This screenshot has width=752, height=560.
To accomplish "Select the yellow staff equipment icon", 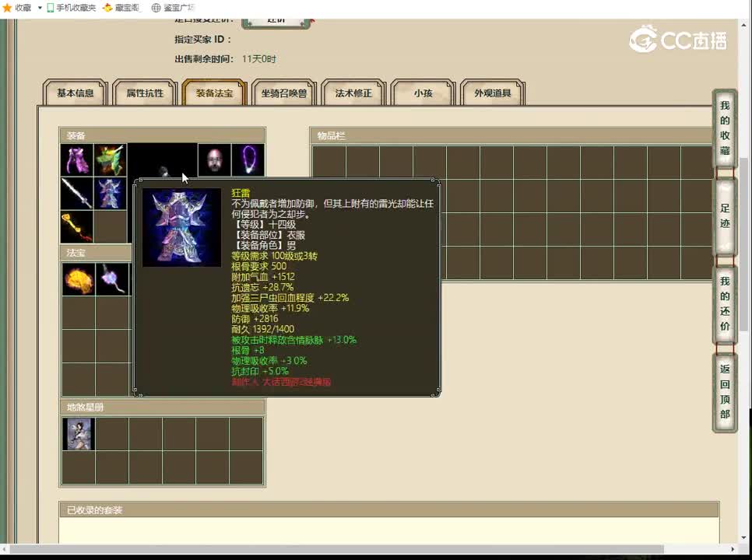I will point(77,227).
